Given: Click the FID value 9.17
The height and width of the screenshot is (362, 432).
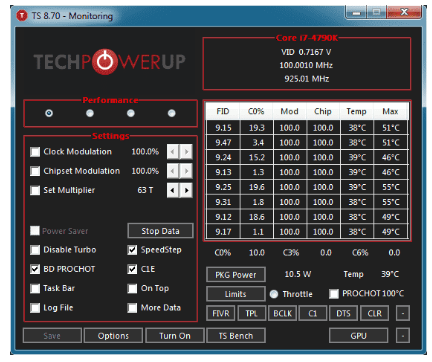Looking at the screenshot, I should (223, 232).
